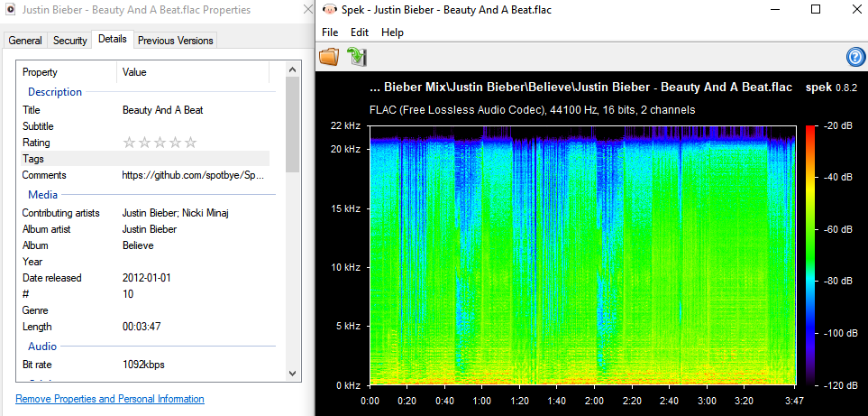
Task: Click the Properties window title bar icon
Action: pyautogui.click(x=9, y=9)
